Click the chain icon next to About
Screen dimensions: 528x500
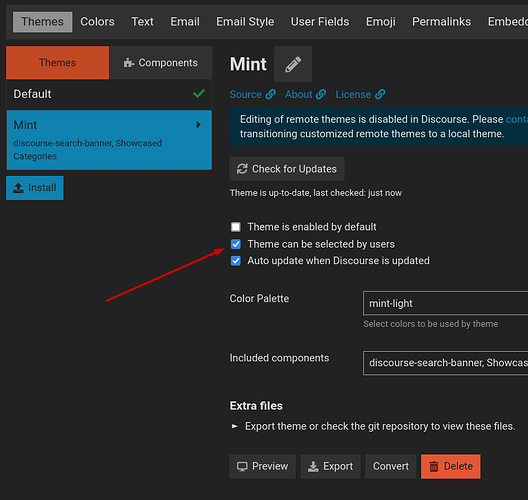point(321,94)
